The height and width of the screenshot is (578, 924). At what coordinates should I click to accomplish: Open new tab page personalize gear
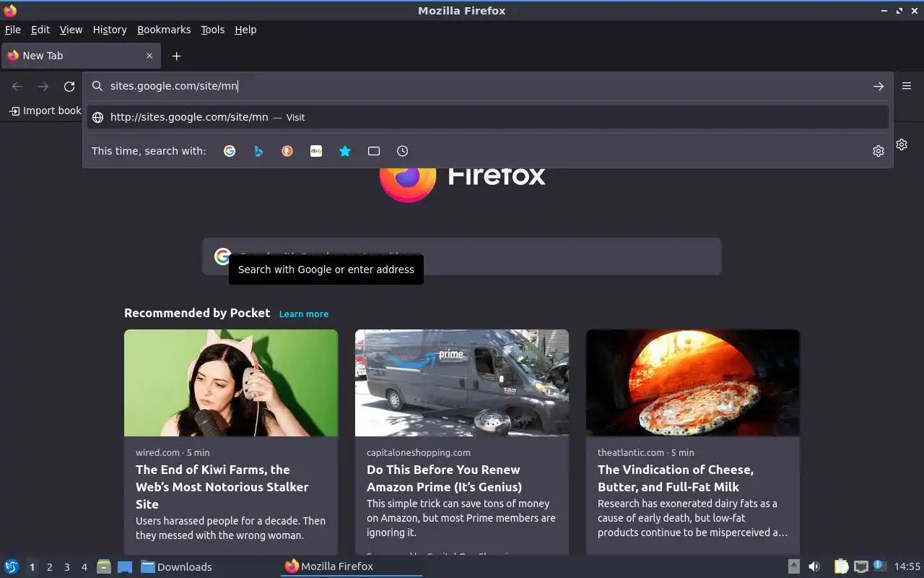click(x=902, y=144)
